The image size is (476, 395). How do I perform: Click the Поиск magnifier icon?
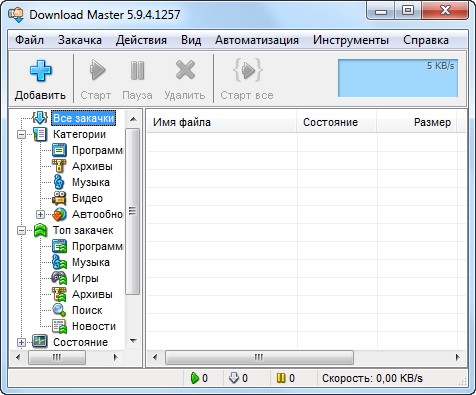59,310
